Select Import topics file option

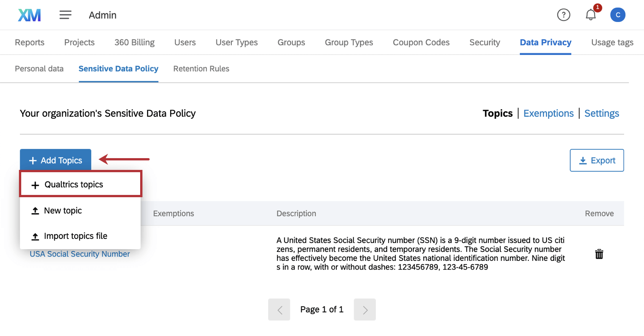point(75,236)
